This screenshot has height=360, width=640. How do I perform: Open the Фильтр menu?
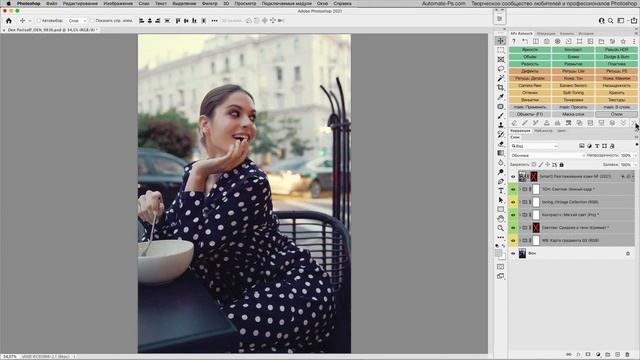click(209, 3)
